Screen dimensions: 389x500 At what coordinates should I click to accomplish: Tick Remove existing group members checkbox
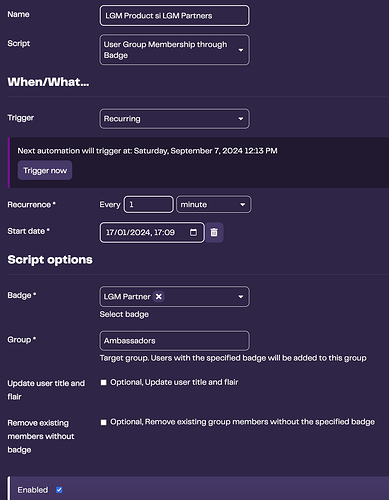(104, 422)
